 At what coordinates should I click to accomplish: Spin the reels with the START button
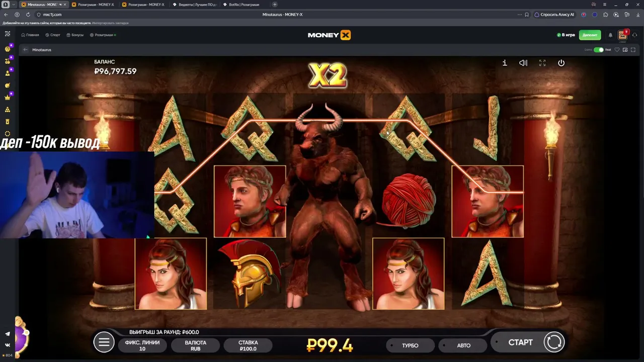coord(528,342)
